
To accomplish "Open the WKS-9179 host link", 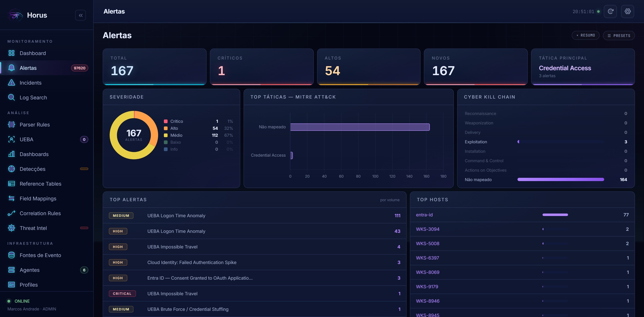I will tap(427, 286).
